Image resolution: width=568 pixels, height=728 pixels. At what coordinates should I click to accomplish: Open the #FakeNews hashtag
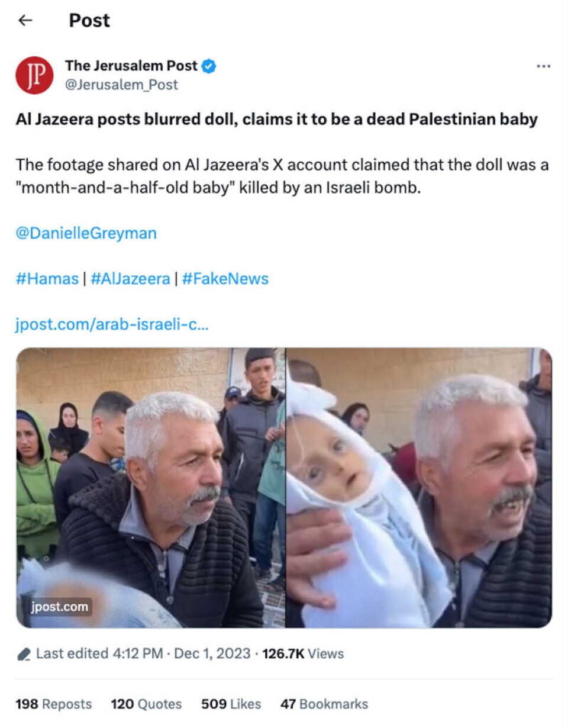point(225,279)
